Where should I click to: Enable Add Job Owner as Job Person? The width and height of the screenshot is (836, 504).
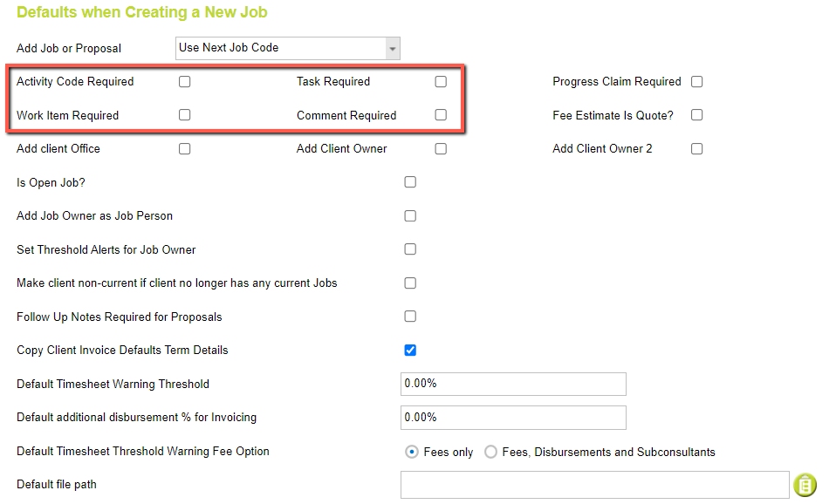[x=410, y=215]
